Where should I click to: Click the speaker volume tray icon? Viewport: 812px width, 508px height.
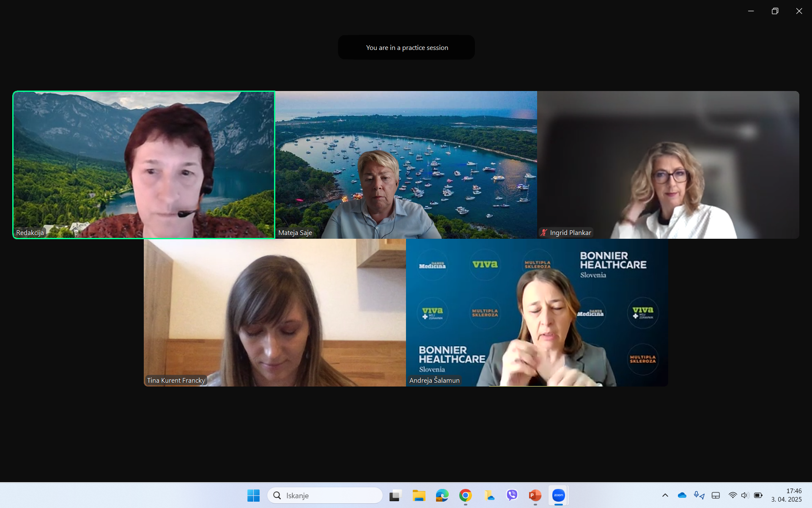pyautogui.click(x=745, y=495)
